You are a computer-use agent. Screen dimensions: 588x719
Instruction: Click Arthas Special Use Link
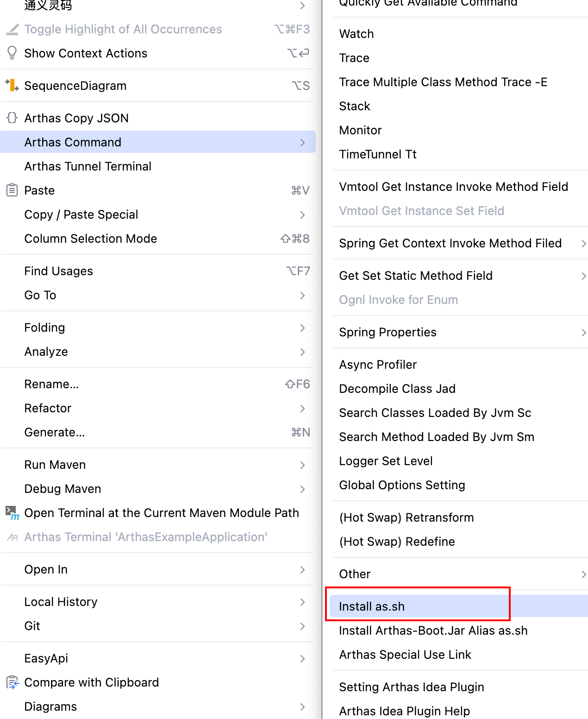(x=405, y=655)
